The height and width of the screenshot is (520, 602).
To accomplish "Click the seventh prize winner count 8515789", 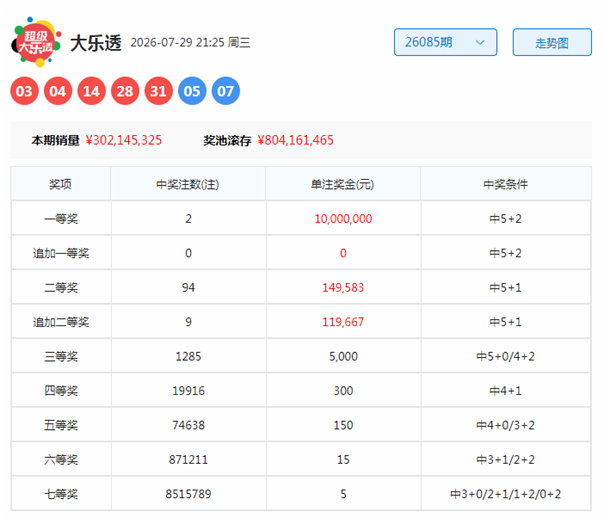I will (x=188, y=494).
